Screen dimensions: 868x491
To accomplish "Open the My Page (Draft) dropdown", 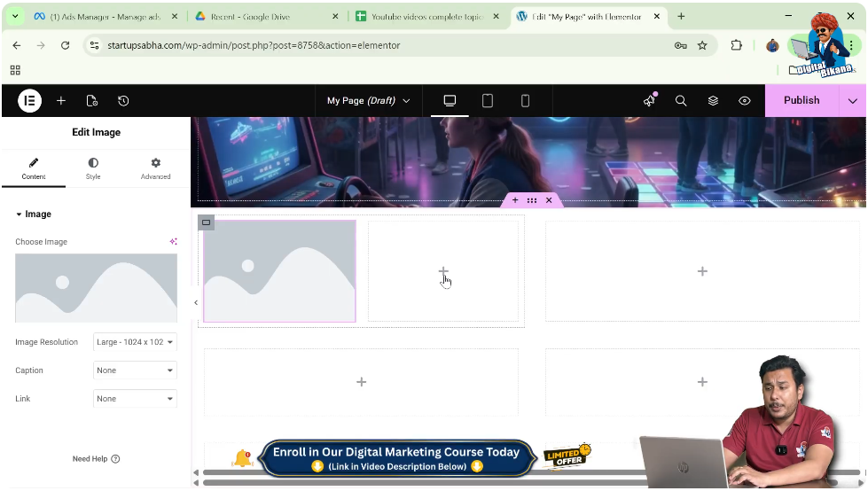I will [368, 101].
